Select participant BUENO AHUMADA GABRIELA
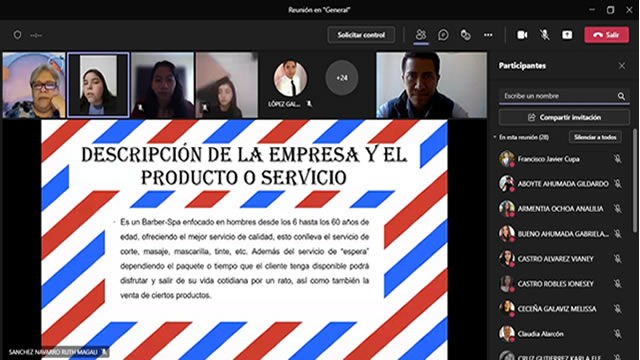The image size is (640, 360). tap(560, 233)
